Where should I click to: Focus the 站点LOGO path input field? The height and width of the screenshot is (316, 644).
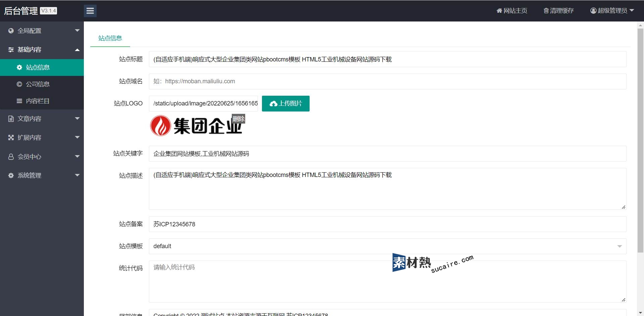[x=203, y=103]
